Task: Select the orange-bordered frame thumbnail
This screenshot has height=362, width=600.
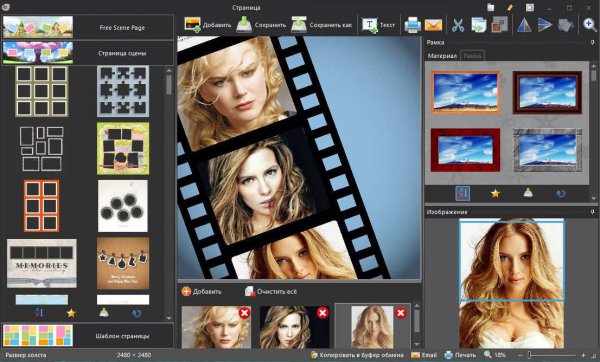Action: point(465,92)
